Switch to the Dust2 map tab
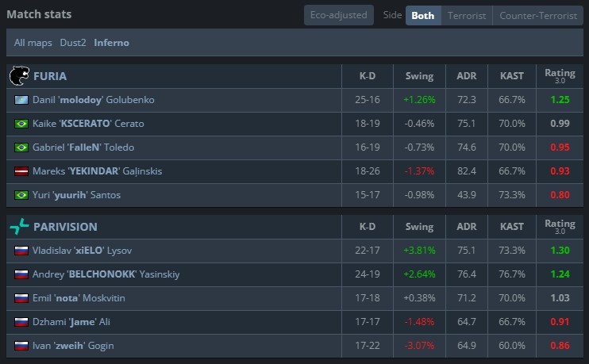589x364 pixels. 73,43
